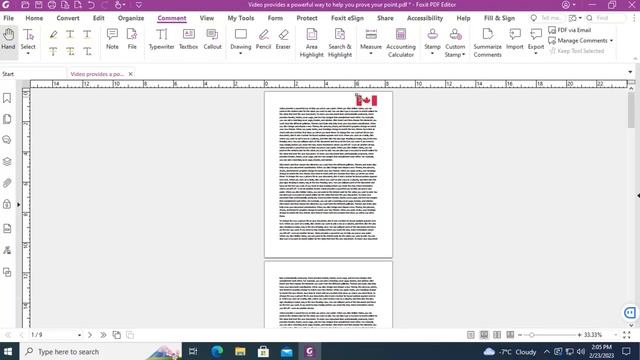Go to the next page arrow

pos(90,335)
